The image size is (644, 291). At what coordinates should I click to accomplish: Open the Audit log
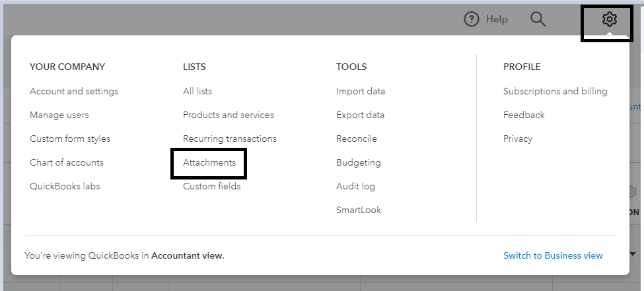[x=355, y=186]
